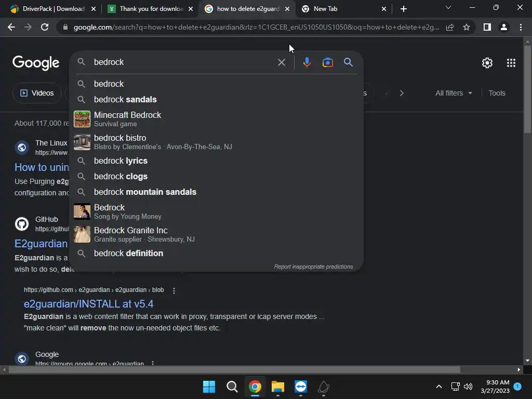
Task: Open Google quick settings gear
Action: pos(487,63)
